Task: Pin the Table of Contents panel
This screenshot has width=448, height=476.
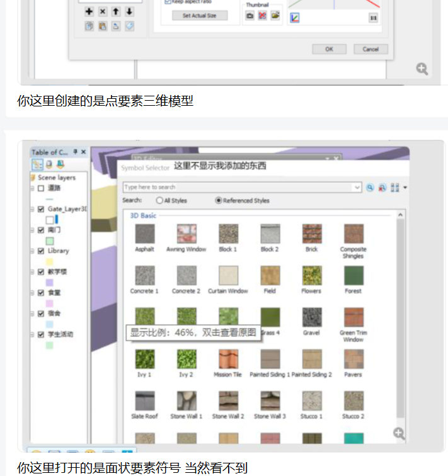Action: point(76,152)
